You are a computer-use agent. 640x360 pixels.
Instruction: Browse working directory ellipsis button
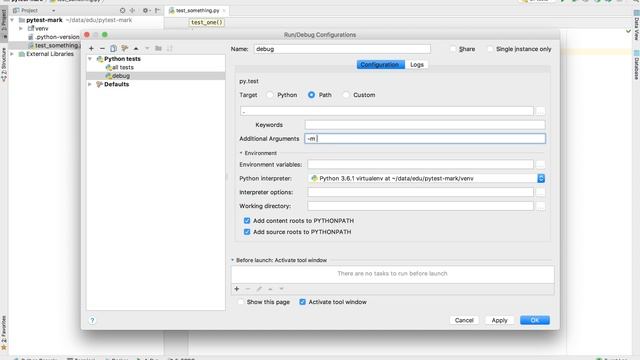[540, 206]
